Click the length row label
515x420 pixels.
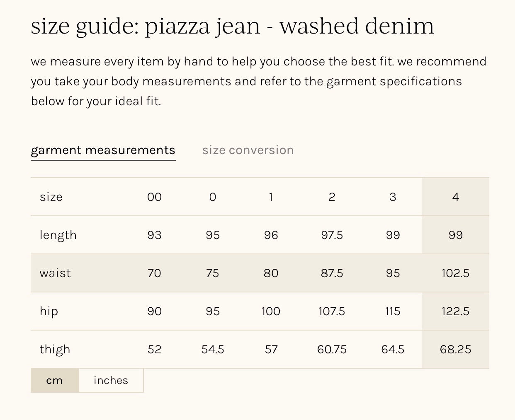pos(58,235)
